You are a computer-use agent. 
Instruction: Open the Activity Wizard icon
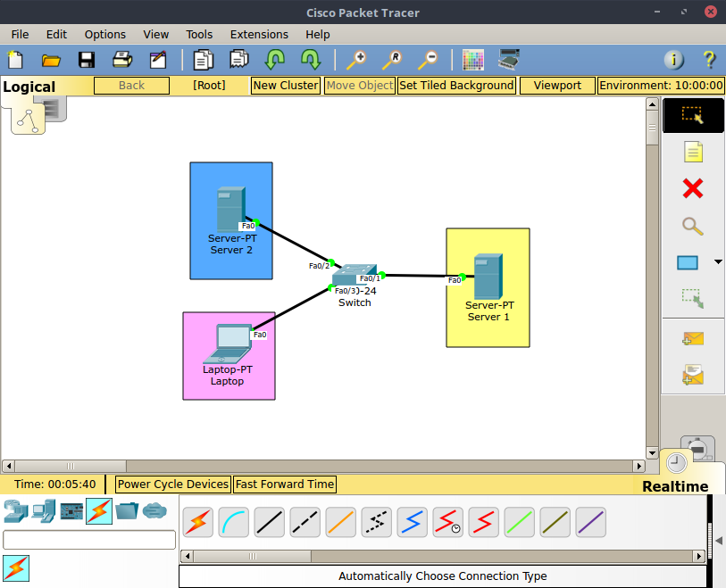[x=158, y=60]
